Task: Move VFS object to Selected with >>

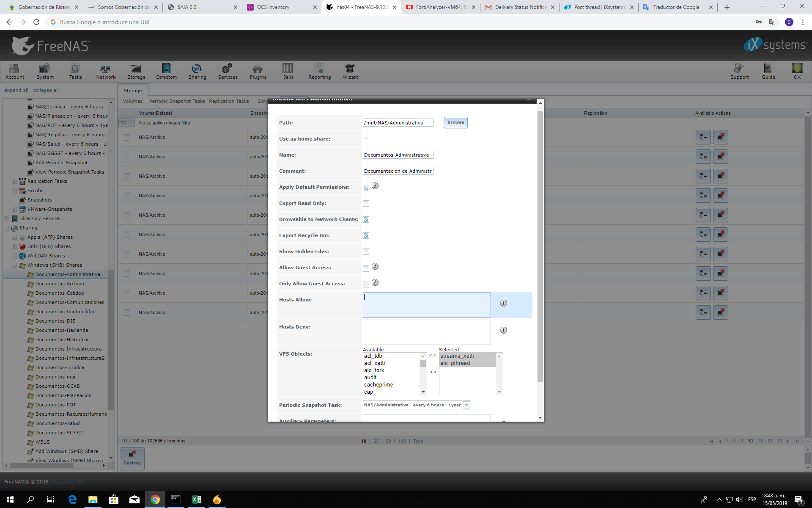Action: [433, 372]
